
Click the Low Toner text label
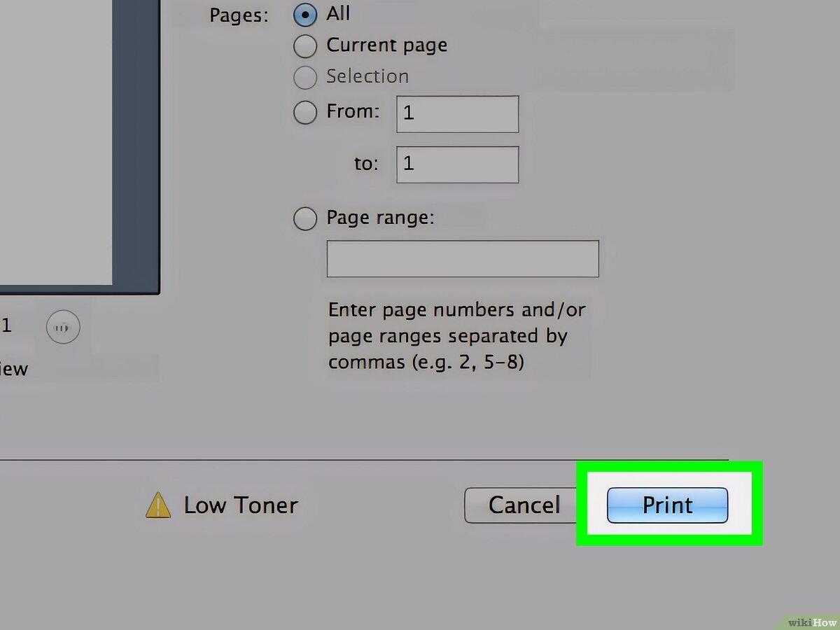[241, 505]
